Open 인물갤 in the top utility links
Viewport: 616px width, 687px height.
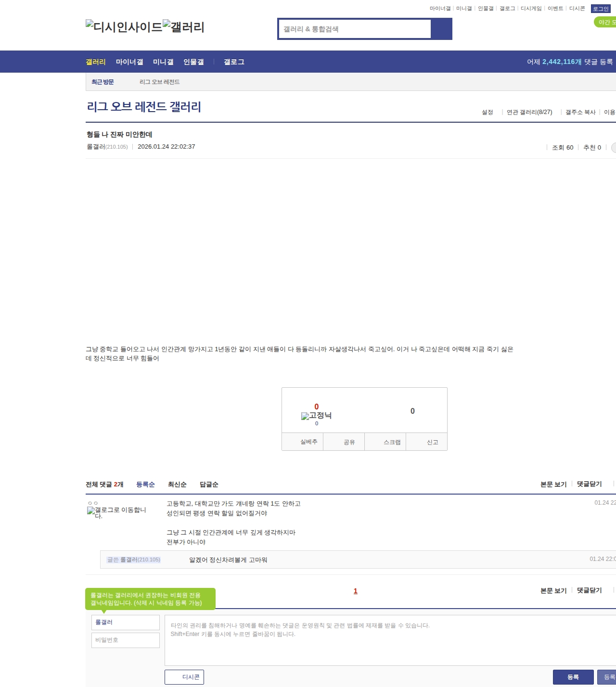(x=486, y=9)
